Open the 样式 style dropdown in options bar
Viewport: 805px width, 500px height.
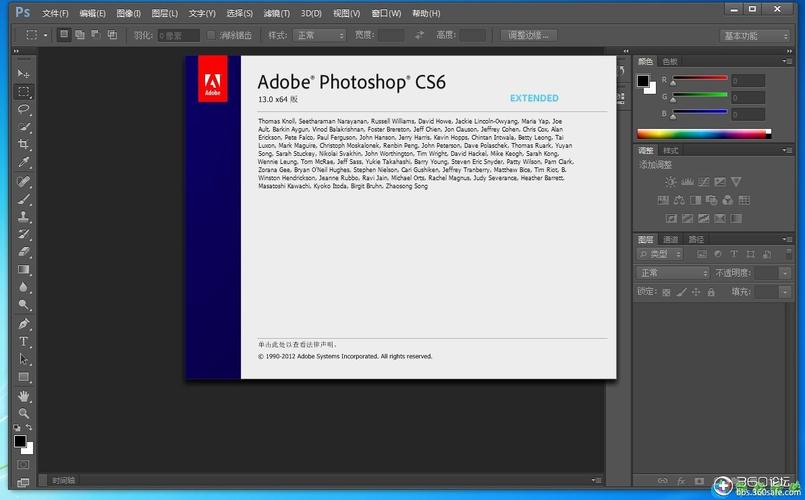click(x=319, y=35)
